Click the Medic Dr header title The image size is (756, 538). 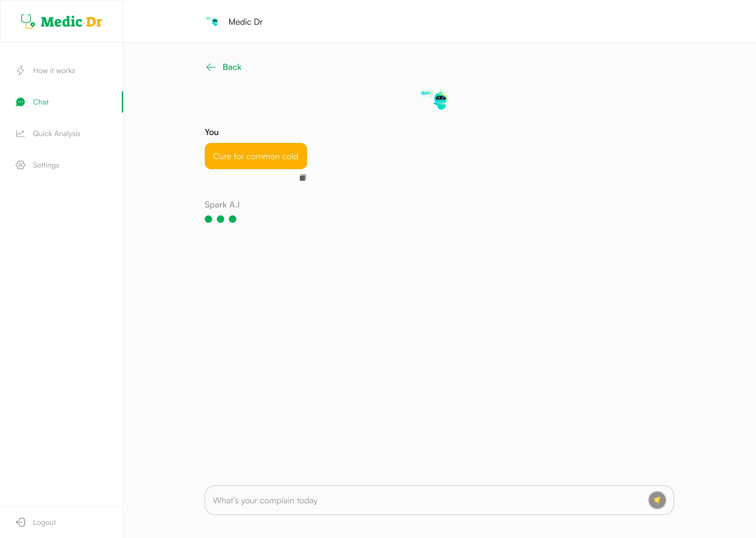(x=246, y=22)
